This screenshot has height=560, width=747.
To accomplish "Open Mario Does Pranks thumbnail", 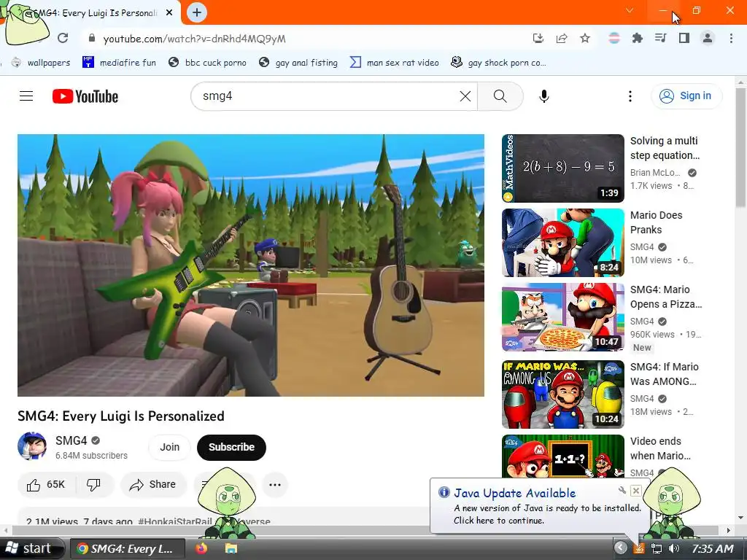I will (562, 243).
